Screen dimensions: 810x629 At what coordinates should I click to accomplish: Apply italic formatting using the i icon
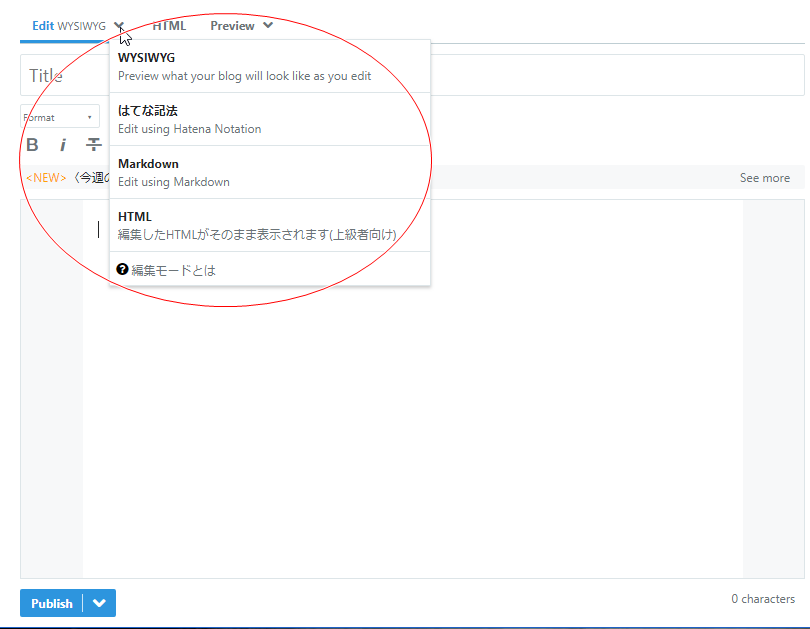click(x=62, y=144)
